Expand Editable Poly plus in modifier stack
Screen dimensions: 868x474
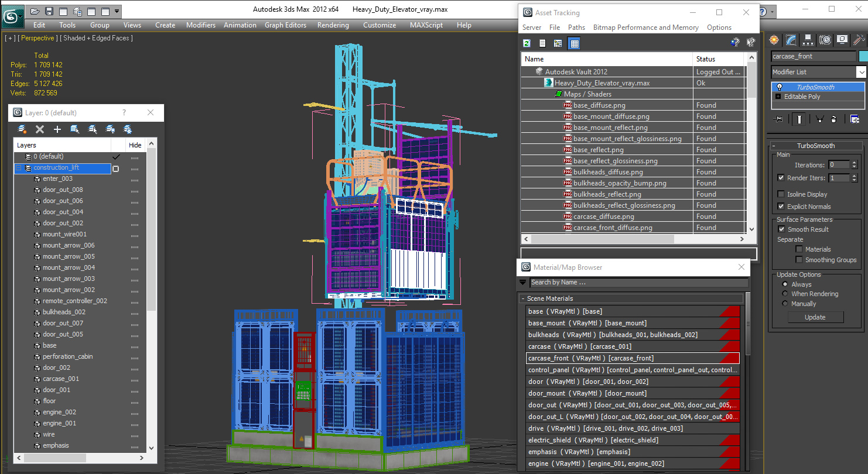(778, 97)
